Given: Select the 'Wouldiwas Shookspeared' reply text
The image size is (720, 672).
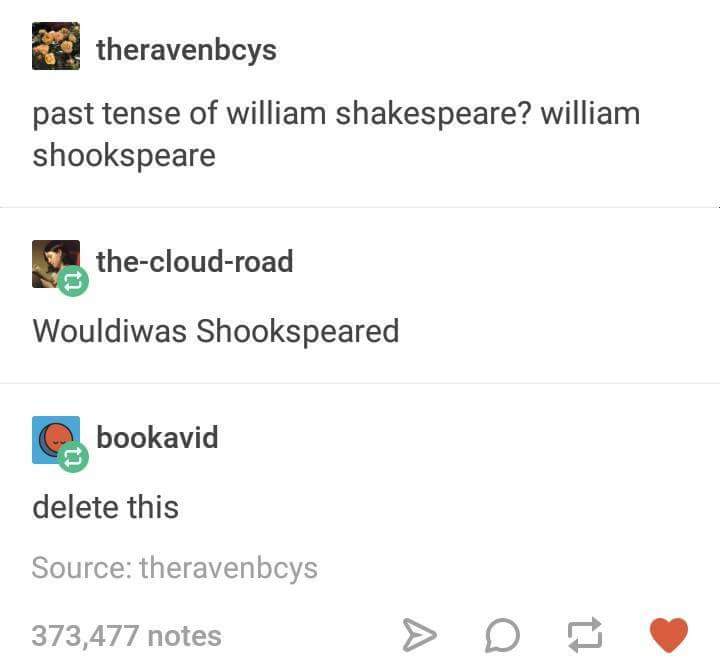Looking at the screenshot, I should pos(216,331).
